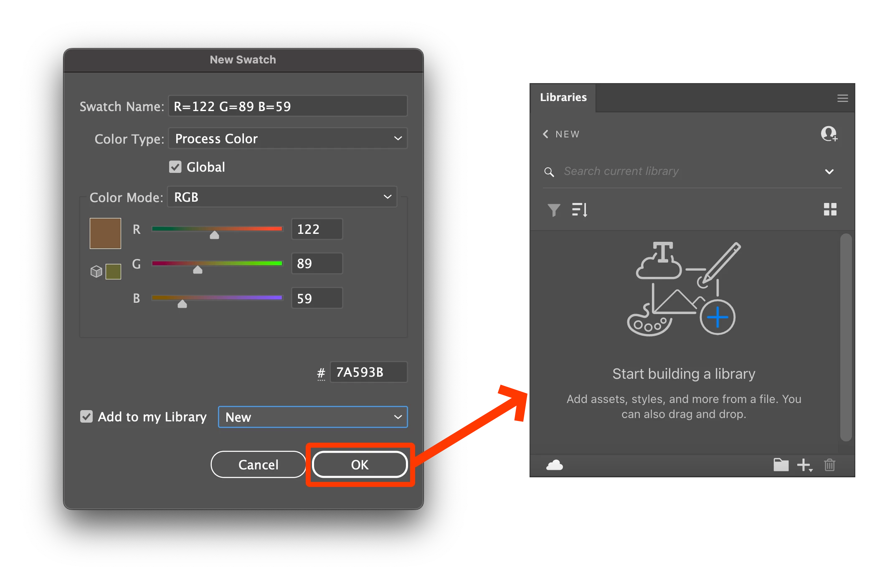Click the new group folder icon

coord(781,465)
